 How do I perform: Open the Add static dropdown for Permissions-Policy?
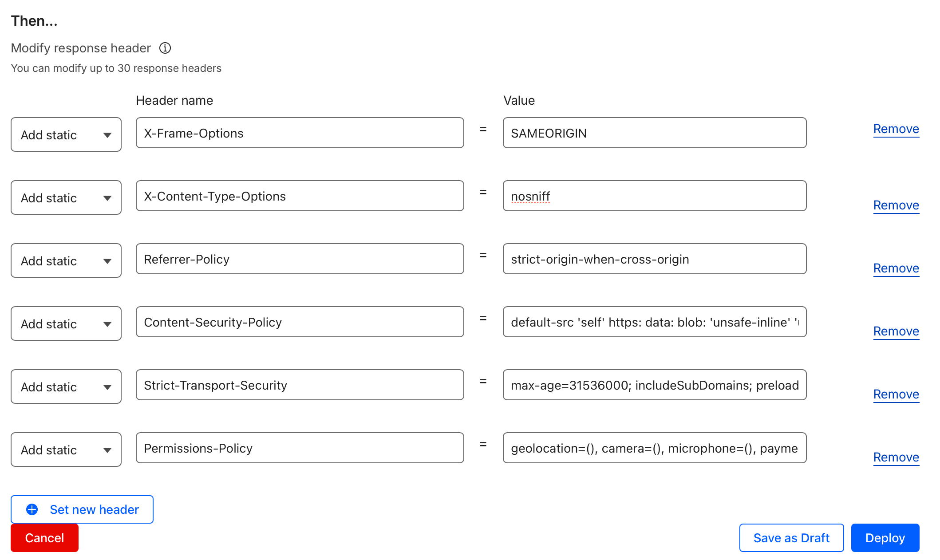[66, 450]
